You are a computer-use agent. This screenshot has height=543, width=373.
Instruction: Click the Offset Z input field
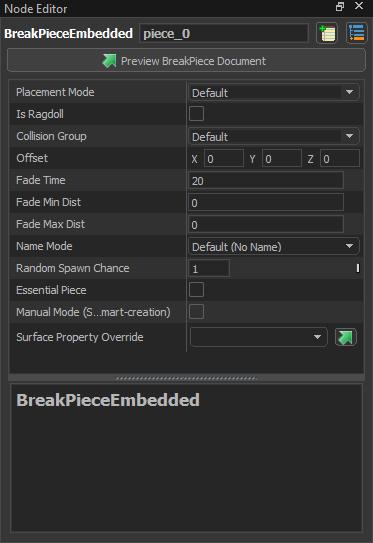(340, 159)
